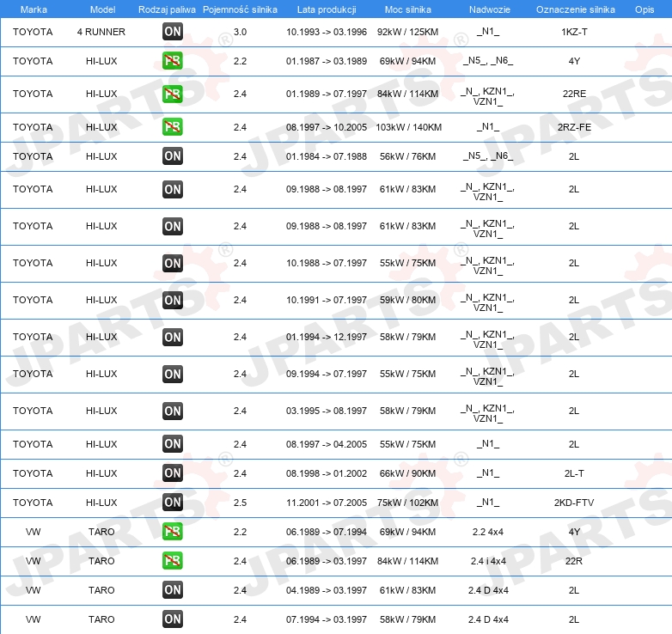Select the 2.4 i 4x4 body cell
This screenshot has width=672, height=634.
coord(488,561)
